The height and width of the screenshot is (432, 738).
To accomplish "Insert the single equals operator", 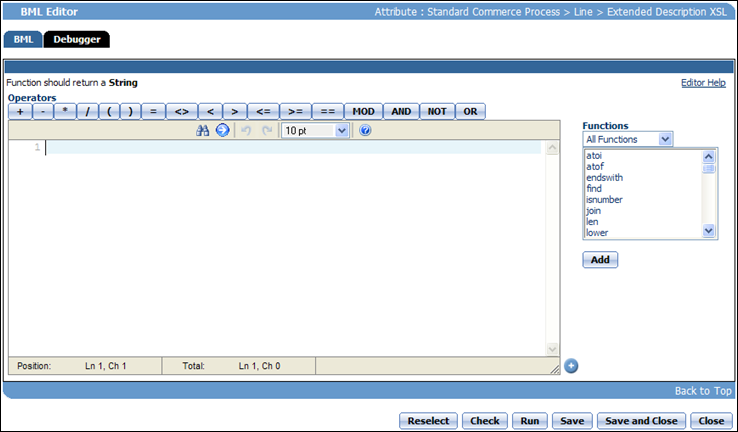I will [153, 112].
